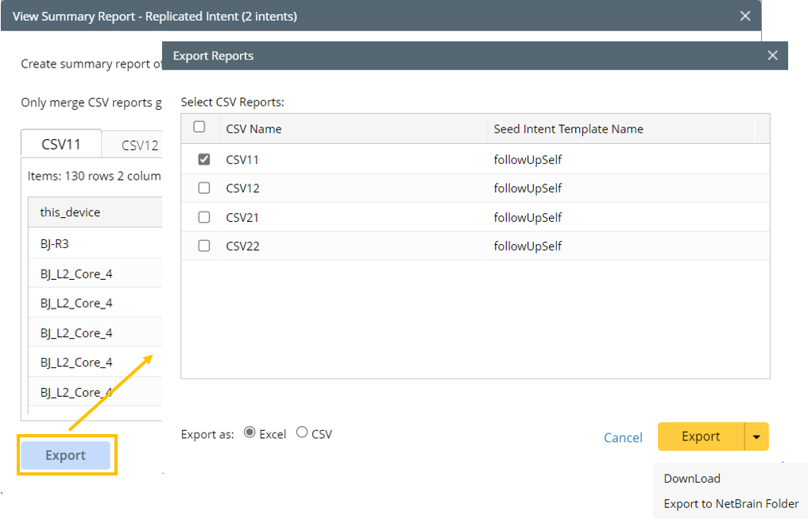Select DownLoad from the export menu
Viewport: 812px width, 524px height.
pos(692,479)
